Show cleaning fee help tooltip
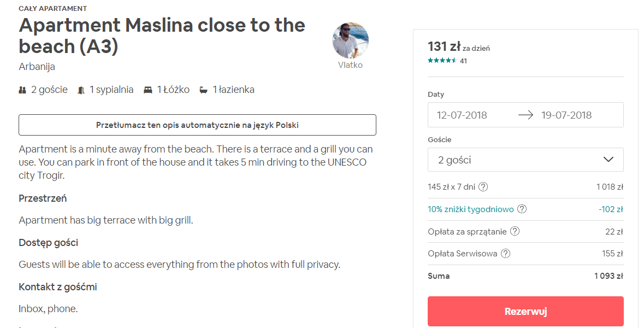This screenshot has height=328, width=644. [x=515, y=231]
